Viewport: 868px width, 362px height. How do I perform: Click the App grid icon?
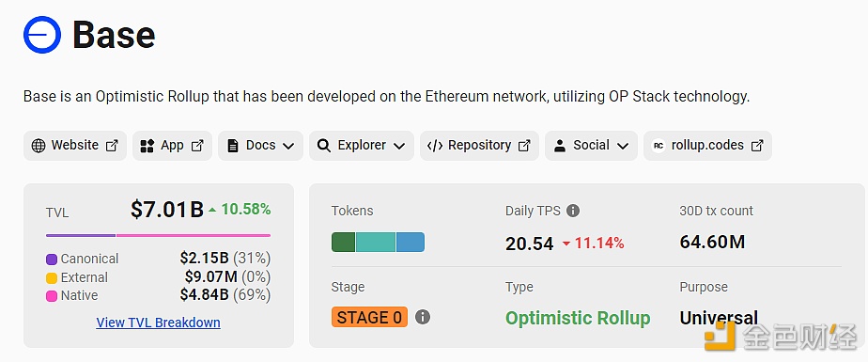(x=147, y=146)
